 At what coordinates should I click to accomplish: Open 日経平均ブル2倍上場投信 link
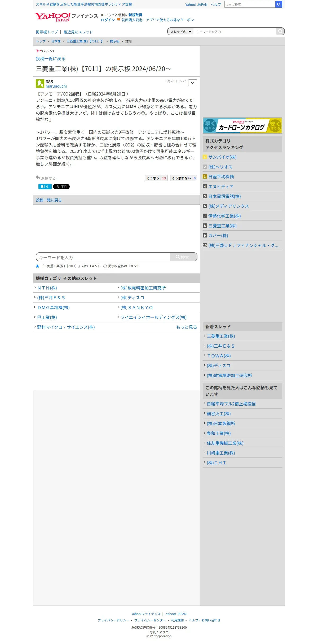pyautogui.click(x=231, y=404)
